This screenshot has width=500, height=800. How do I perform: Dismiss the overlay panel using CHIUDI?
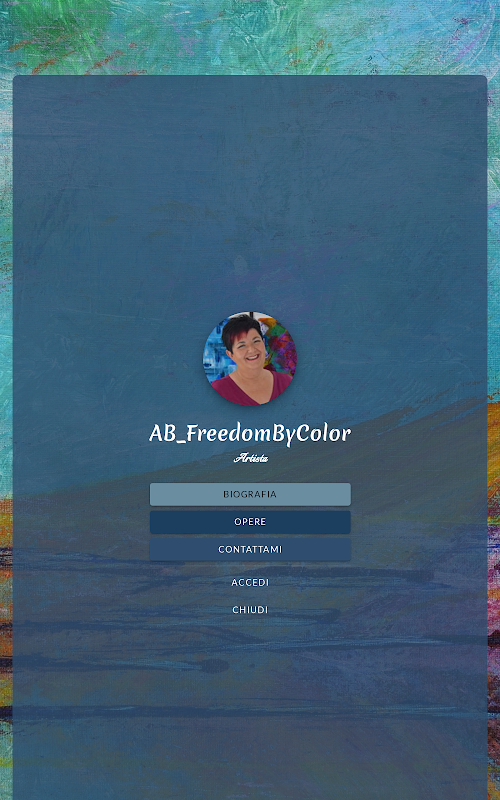click(x=250, y=610)
